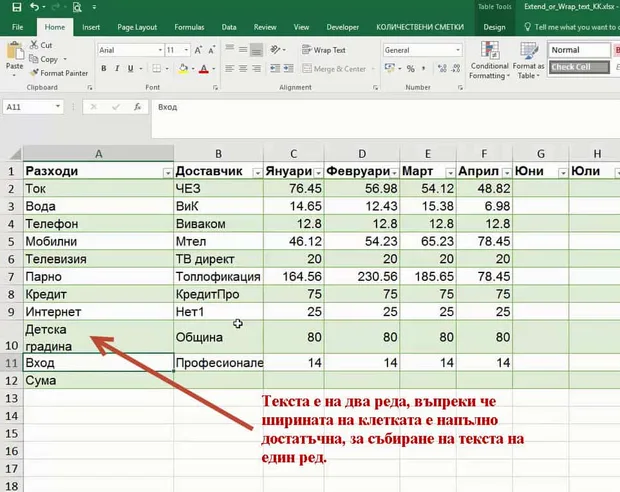Apply percent style
The width and height of the screenshot is (620, 492).
[x=411, y=69]
